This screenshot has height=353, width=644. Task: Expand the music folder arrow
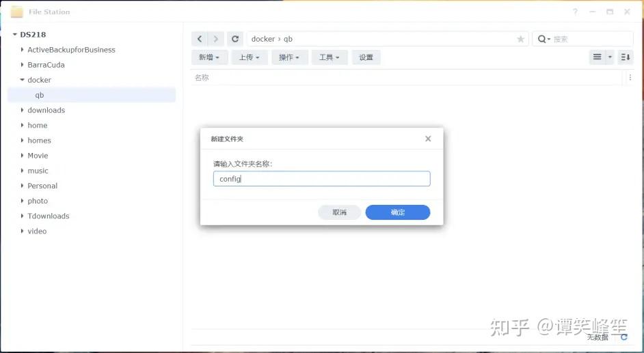[22, 171]
